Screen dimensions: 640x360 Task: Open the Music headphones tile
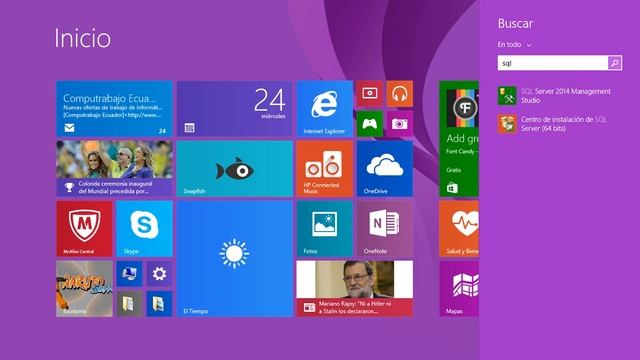point(400,93)
